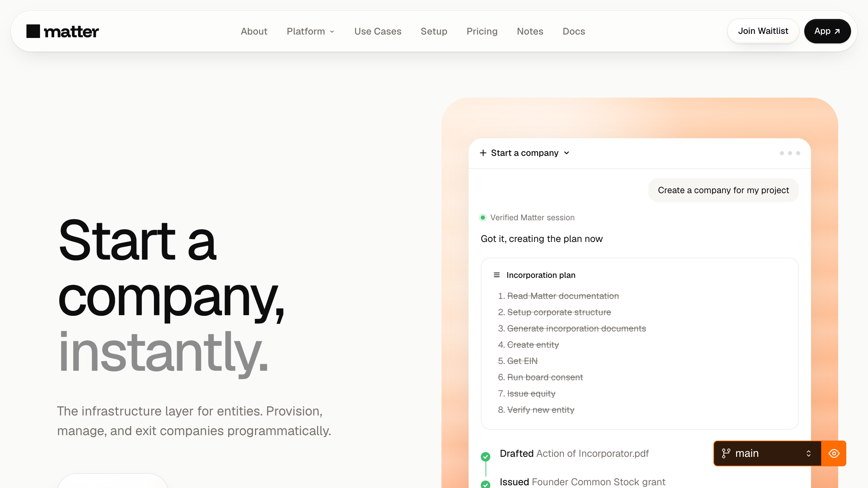Open Action of Incorporator.pdf

(592, 453)
